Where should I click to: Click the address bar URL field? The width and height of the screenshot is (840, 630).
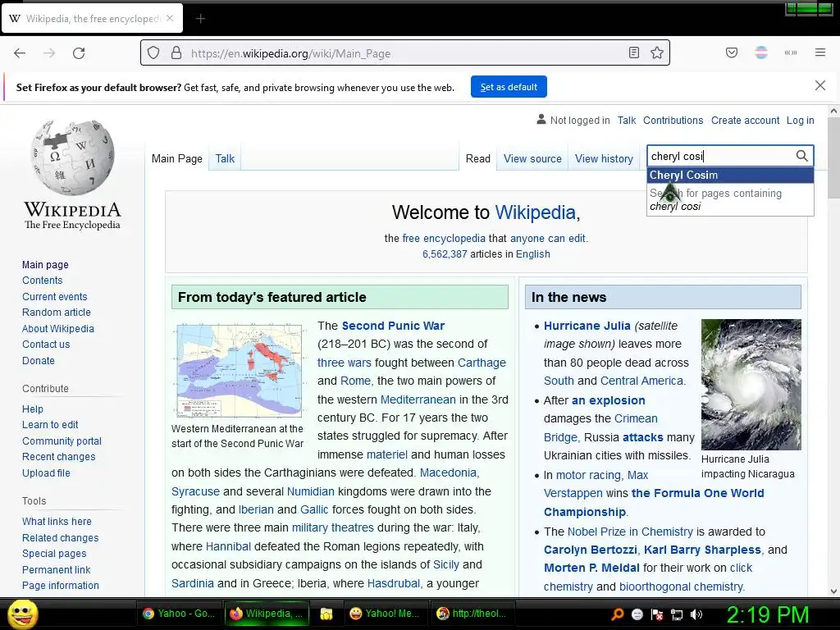pos(404,53)
